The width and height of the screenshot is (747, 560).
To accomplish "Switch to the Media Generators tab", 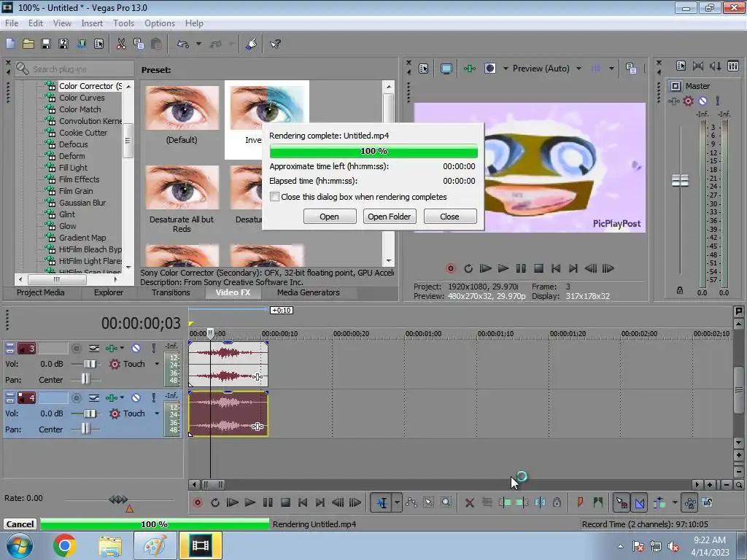I will [x=309, y=292].
